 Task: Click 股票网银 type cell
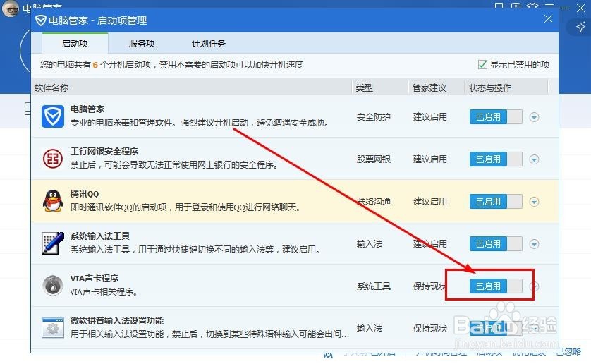(x=374, y=159)
